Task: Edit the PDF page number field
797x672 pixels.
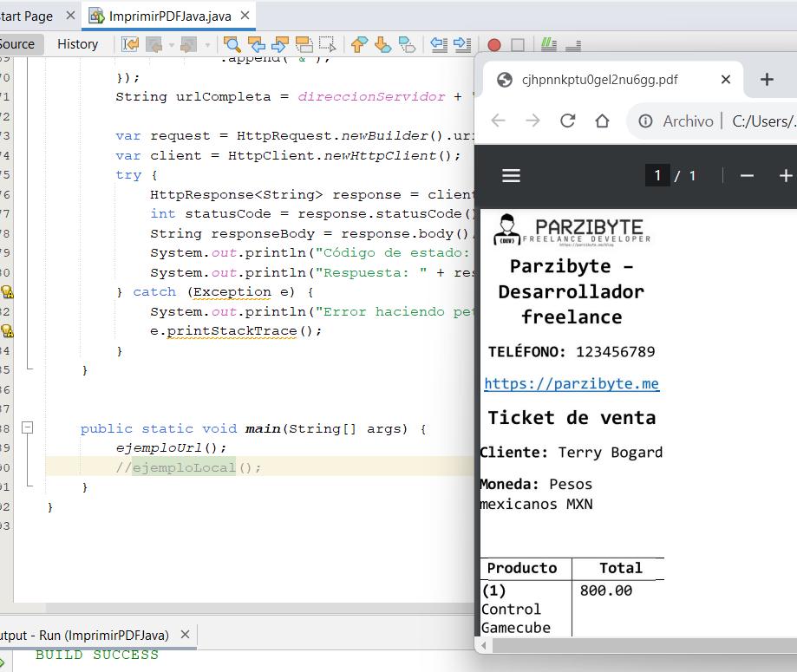Action: tap(657, 176)
